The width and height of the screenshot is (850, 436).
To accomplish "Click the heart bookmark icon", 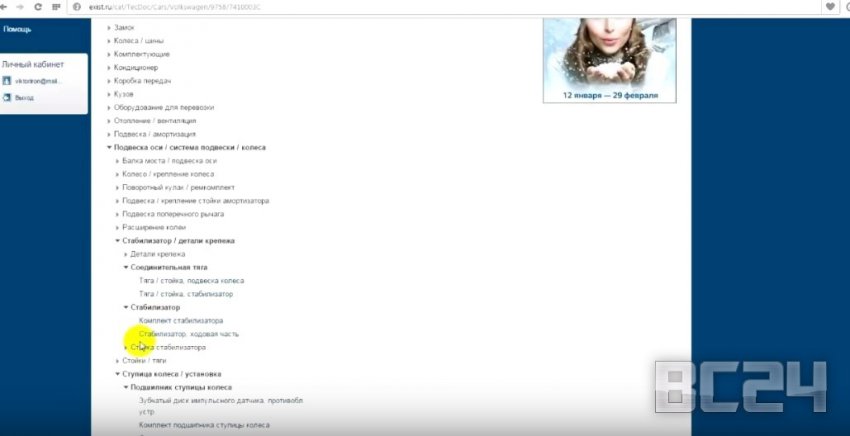I will [x=830, y=7].
